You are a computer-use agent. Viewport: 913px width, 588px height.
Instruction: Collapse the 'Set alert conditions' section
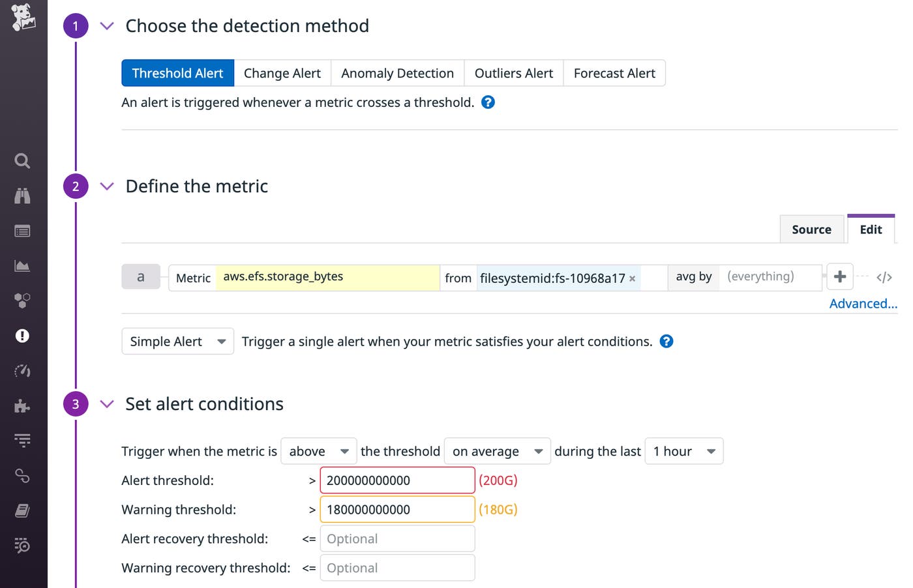[106, 404]
